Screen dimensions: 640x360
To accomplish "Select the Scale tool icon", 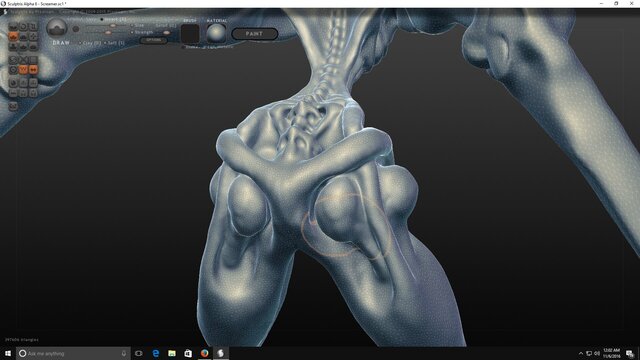I will pyautogui.click(x=33, y=27).
